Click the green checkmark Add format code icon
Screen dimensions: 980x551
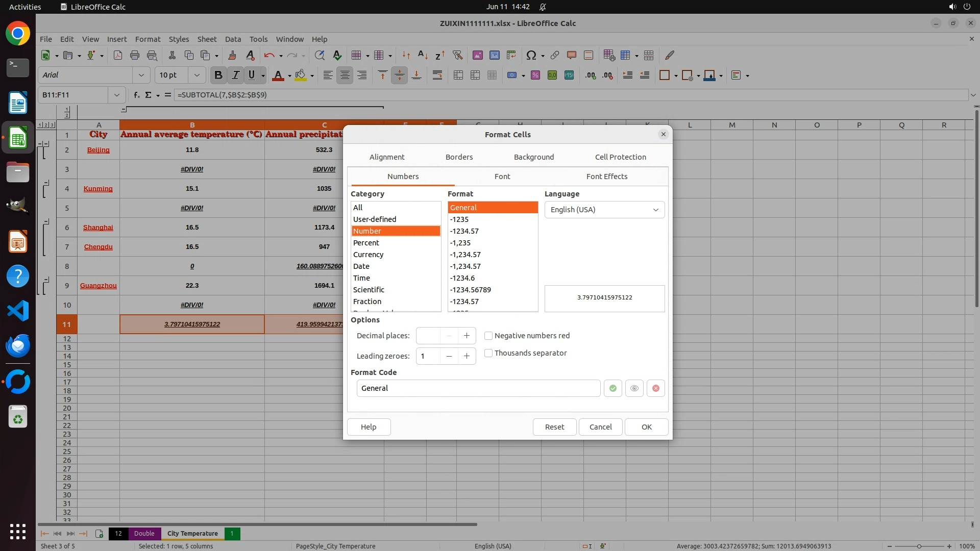click(x=612, y=388)
